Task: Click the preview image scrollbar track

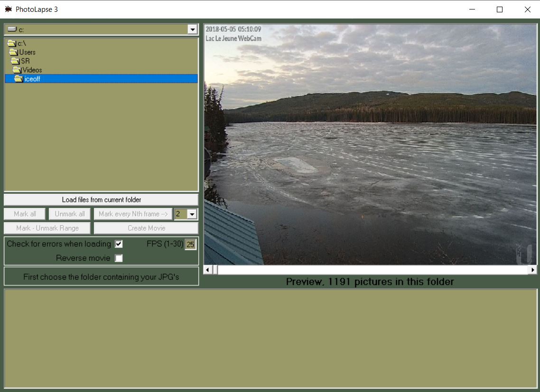Action: pyautogui.click(x=370, y=269)
